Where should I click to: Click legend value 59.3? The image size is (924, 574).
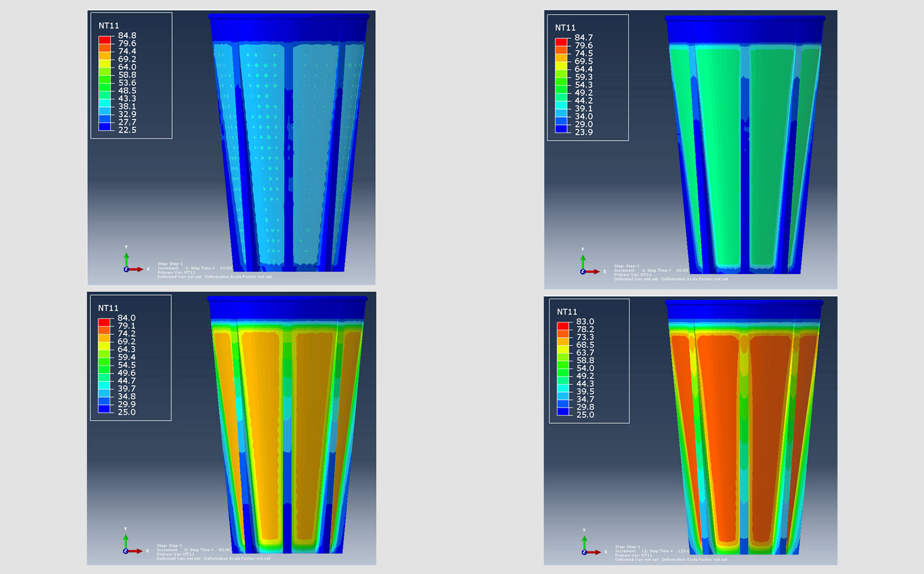pos(584,77)
